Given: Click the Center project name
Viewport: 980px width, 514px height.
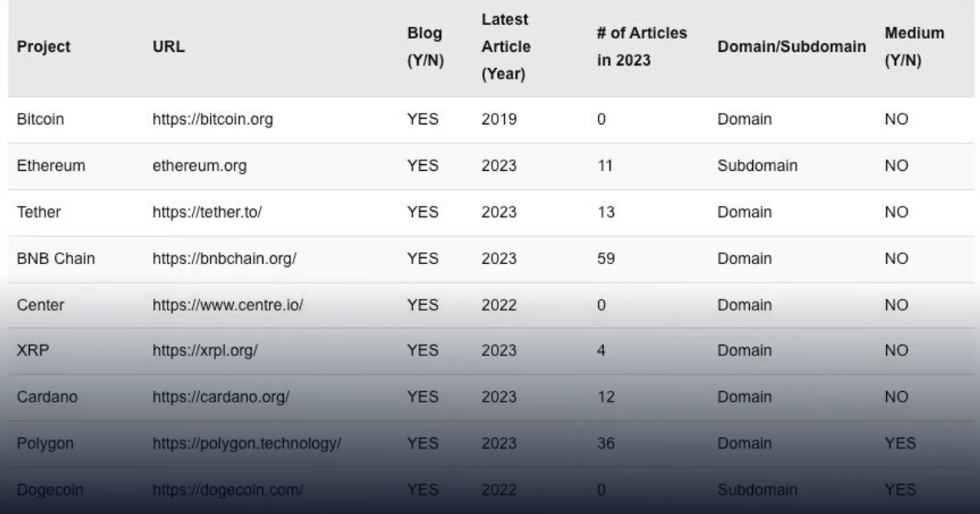Looking at the screenshot, I should [x=40, y=305].
